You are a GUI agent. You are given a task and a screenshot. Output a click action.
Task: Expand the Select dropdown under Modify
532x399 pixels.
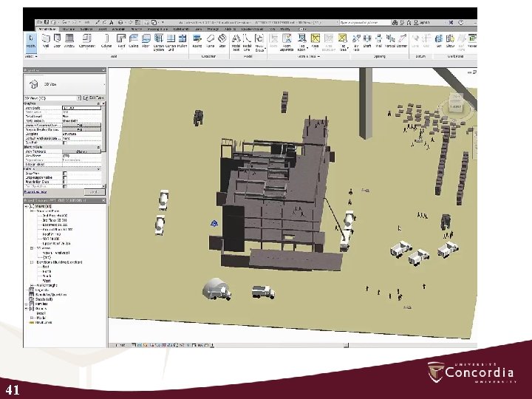coord(30,56)
